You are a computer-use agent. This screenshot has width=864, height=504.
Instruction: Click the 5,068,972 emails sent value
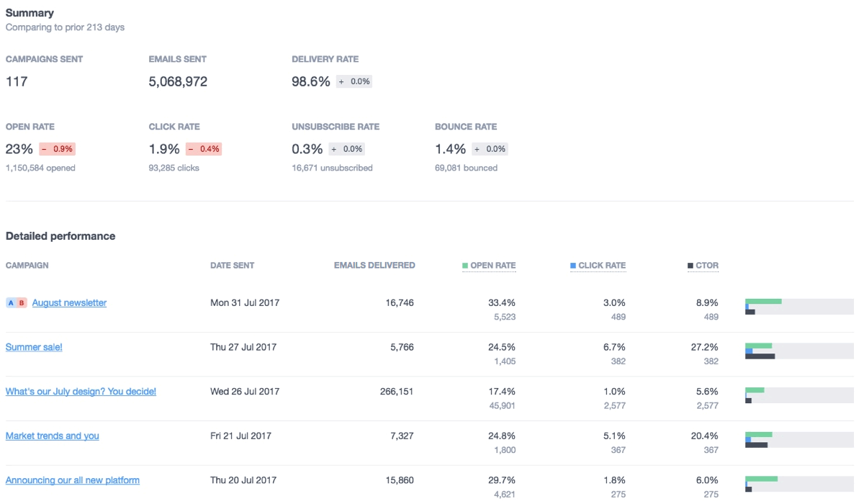178,82
